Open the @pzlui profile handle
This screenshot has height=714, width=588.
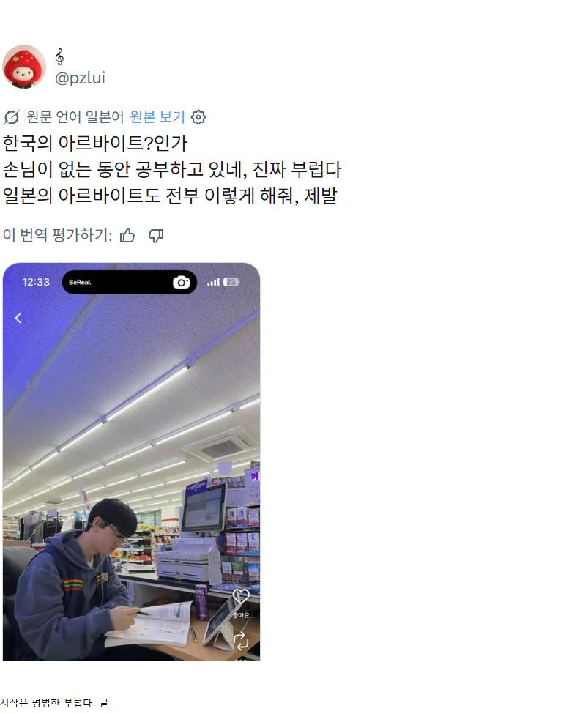(80, 78)
